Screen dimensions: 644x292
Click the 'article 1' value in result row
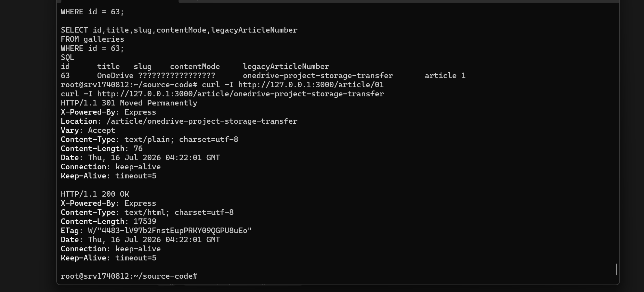pyautogui.click(x=445, y=76)
